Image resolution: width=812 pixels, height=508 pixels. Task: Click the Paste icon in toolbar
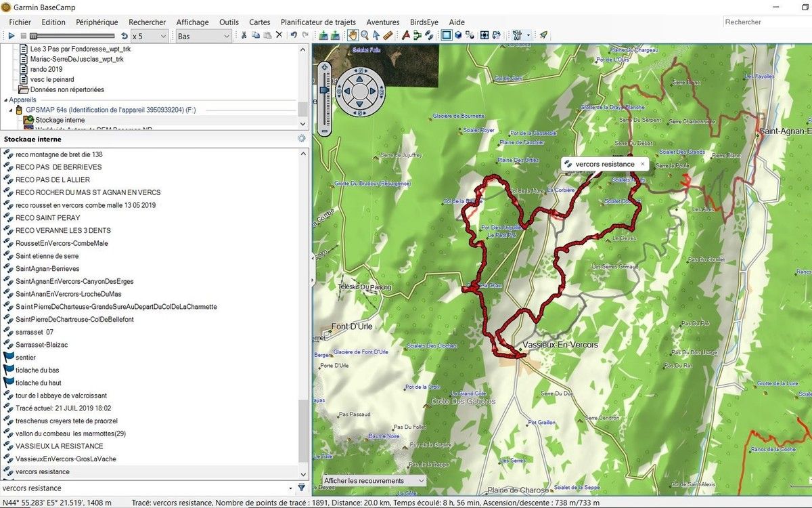[x=267, y=35]
